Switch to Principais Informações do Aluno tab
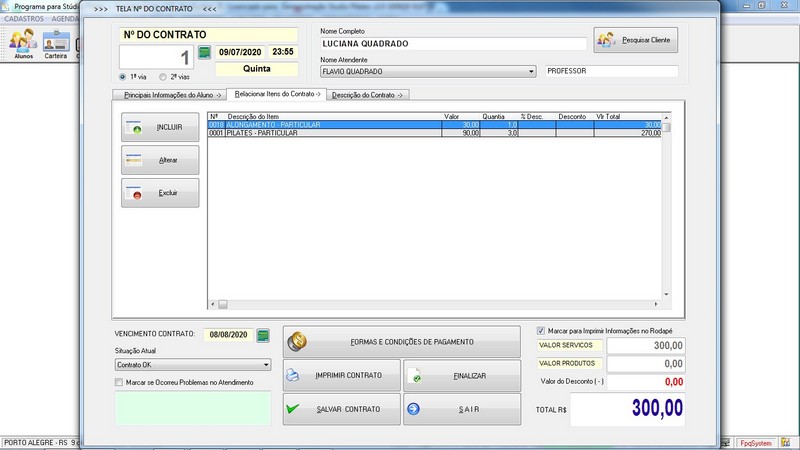 coord(170,95)
